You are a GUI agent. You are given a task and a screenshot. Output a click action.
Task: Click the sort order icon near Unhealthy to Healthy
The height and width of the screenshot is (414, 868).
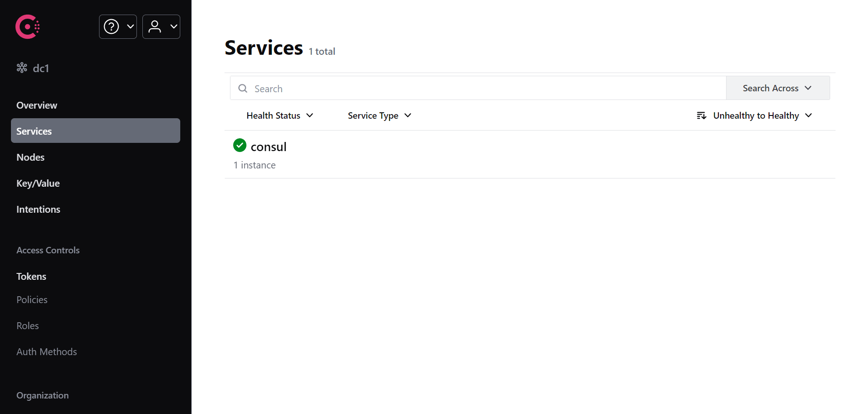[x=701, y=115]
